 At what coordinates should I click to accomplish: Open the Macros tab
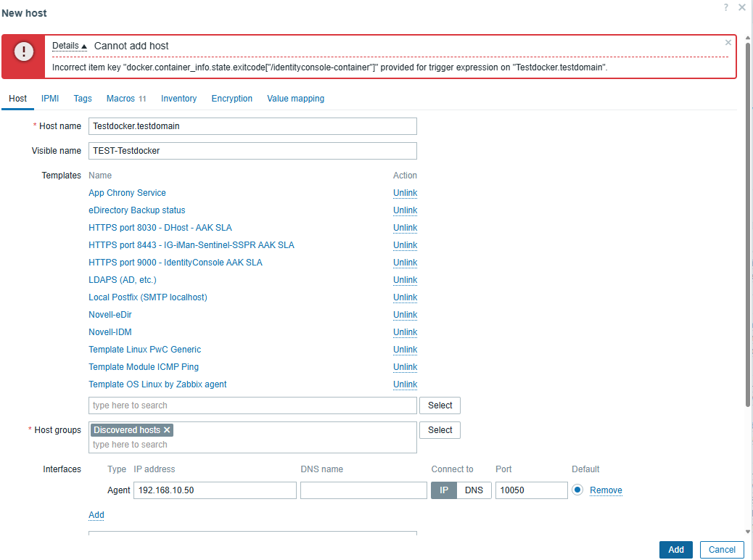pyautogui.click(x=126, y=99)
